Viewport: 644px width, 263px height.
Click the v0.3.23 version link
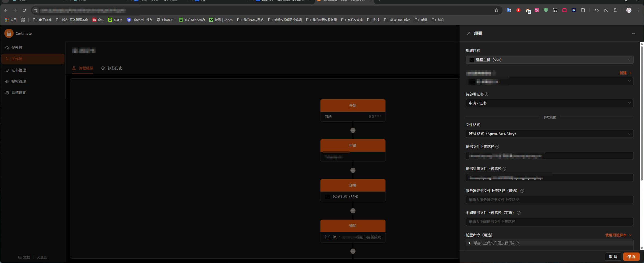[42, 257]
